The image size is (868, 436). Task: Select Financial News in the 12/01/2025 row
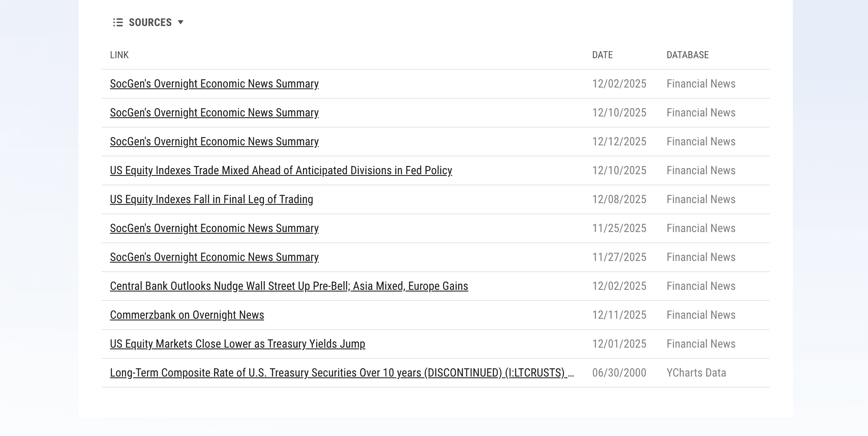701,344
